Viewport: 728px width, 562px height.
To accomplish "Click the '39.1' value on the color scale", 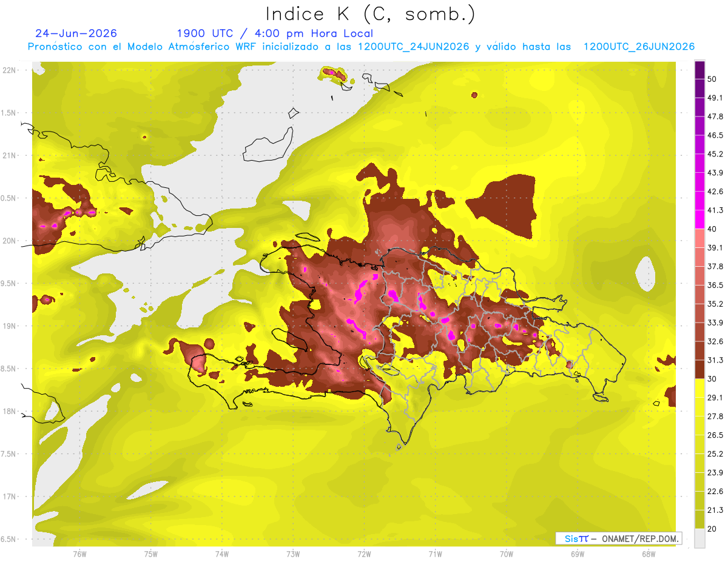I will (x=715, y=247).
